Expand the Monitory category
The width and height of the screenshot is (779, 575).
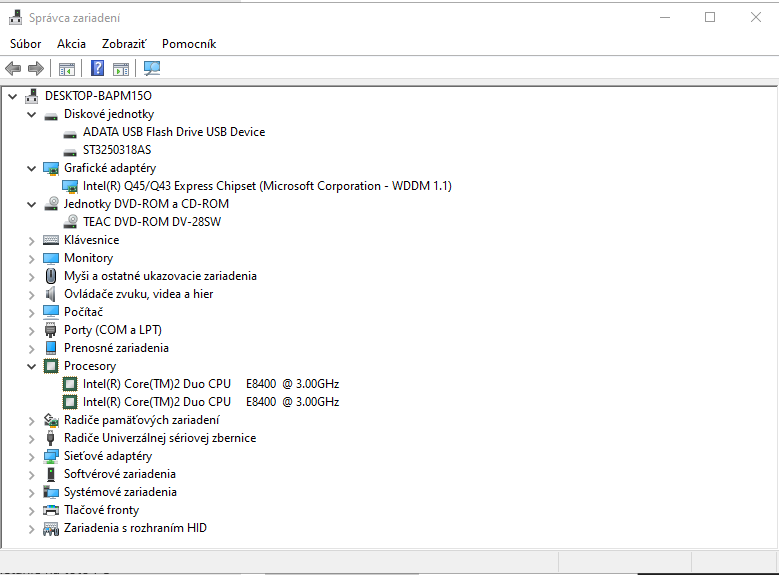point(32,259)
